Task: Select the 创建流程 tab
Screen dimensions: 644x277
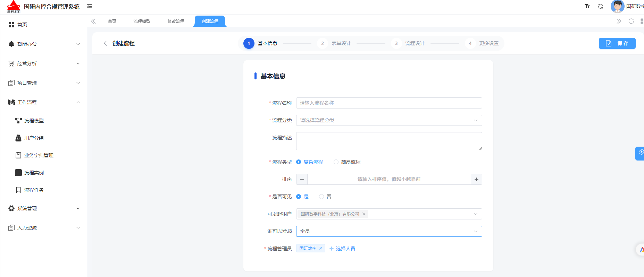Action: (210, 21)
